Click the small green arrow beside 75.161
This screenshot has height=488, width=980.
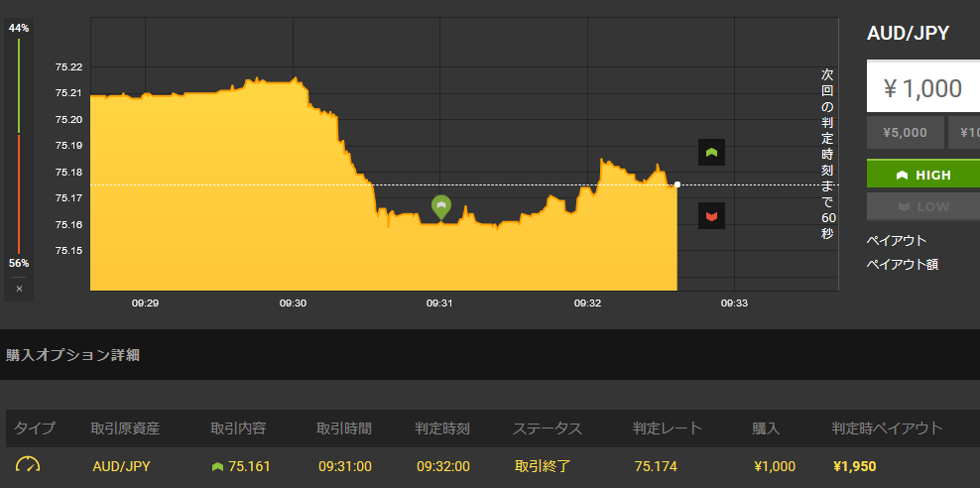(x=217, y=466)
